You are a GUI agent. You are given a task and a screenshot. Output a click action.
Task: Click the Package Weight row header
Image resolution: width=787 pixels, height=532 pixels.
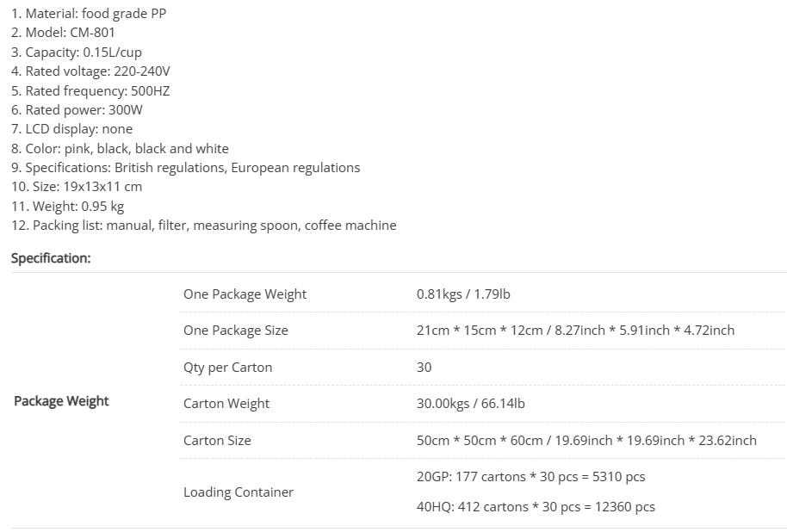[61, 401]
